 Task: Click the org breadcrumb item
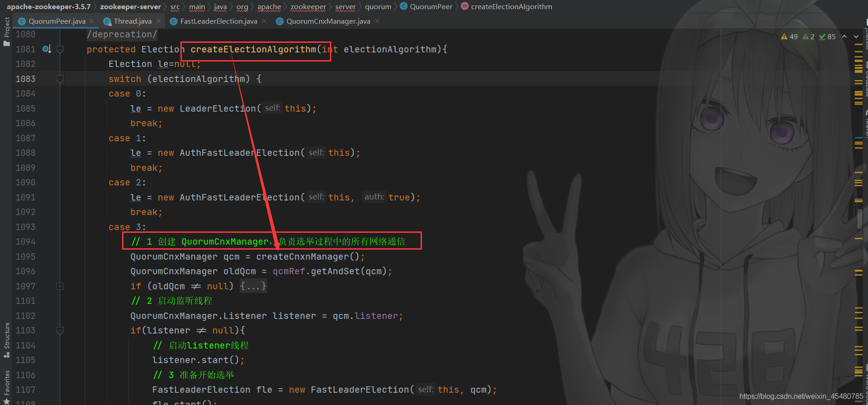click(x=242, y=6)
